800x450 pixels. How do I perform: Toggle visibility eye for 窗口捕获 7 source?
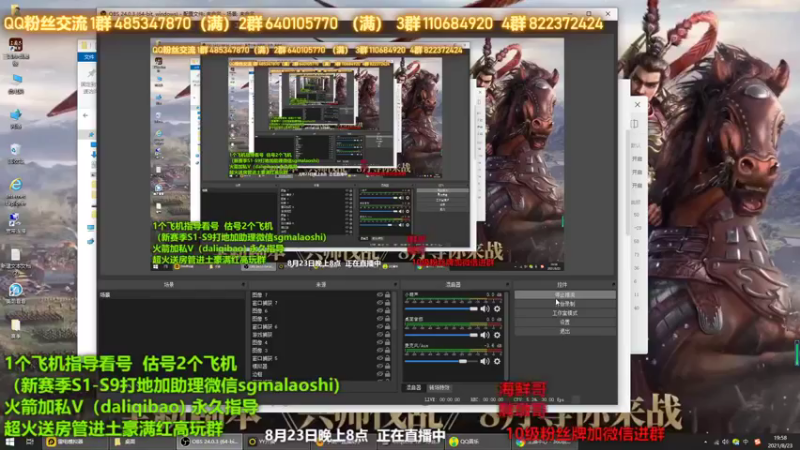380,303
